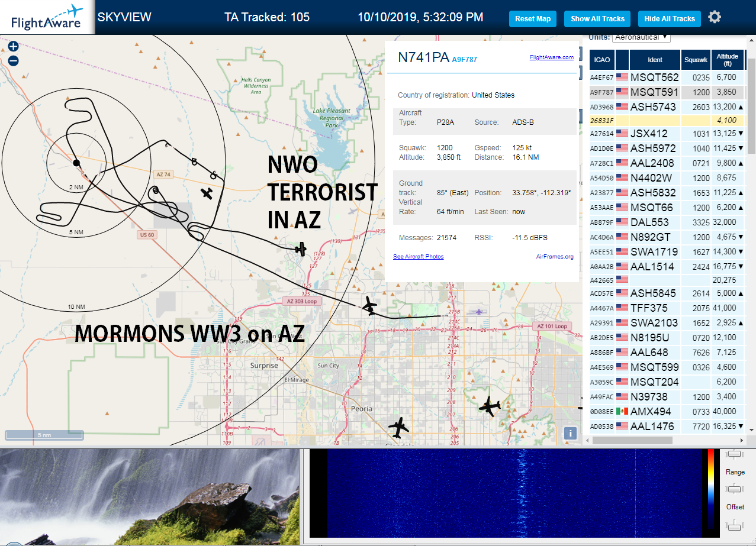Select the N4402W row

(x=667, y=177)
